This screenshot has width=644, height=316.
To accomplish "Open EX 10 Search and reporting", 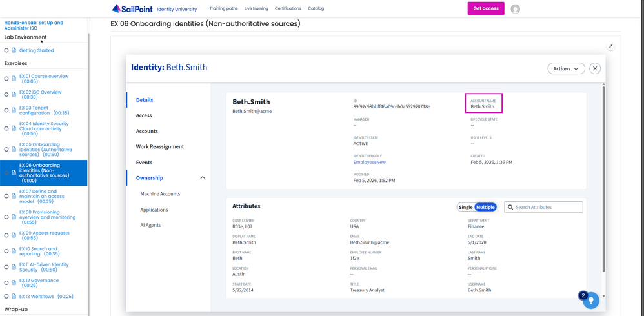I will [39, 251].
